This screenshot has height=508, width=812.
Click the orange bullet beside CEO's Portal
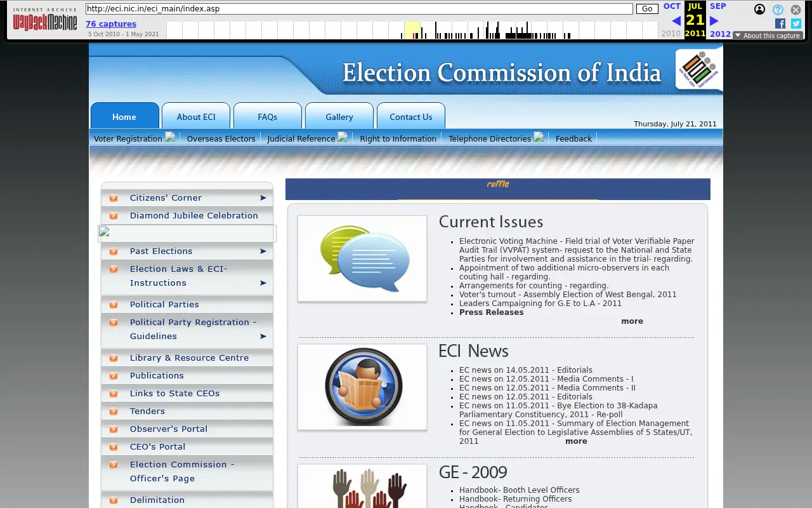(x=114, y=447)
